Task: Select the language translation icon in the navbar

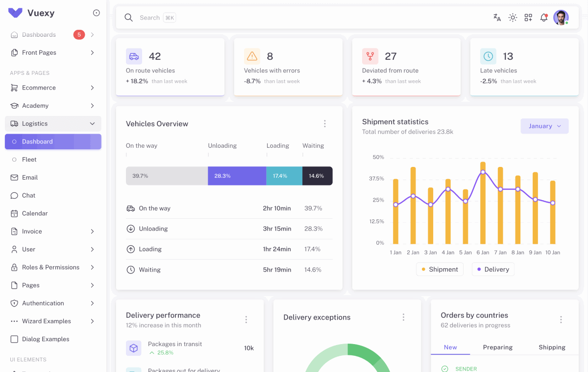Action: [497, 17]
